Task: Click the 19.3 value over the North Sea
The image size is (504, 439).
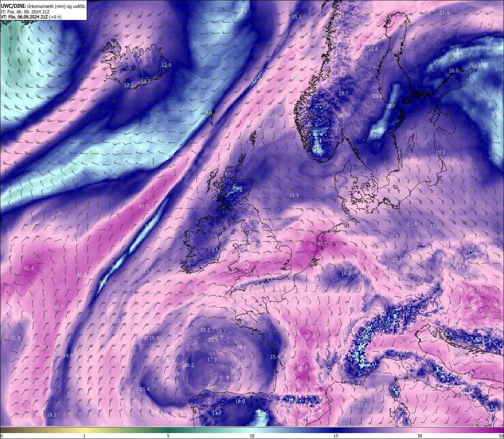Action: [x=294, y=195]
